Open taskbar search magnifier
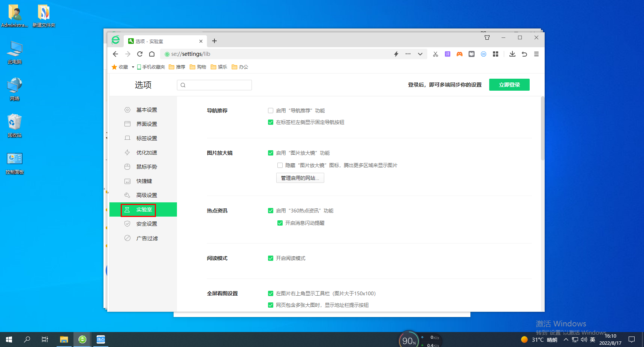 [x=27, y=340]
